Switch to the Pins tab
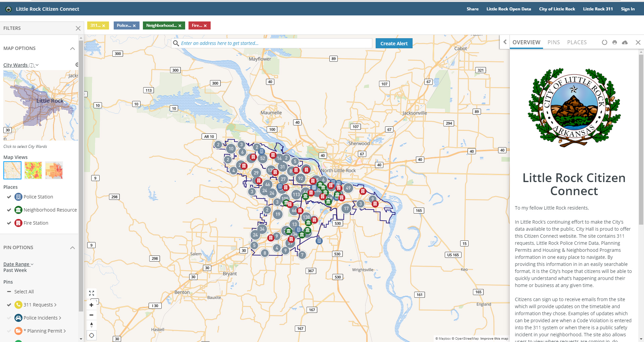The image size is (644, 342). 553,43
